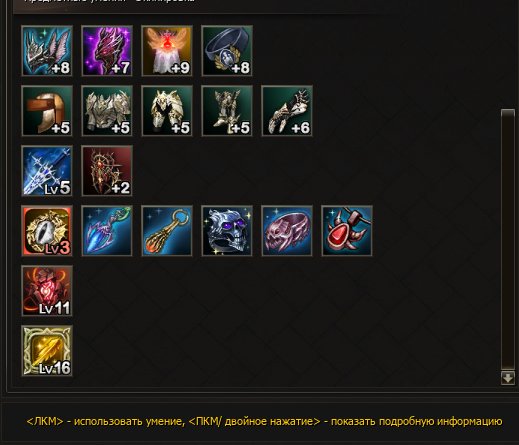Select the gauntlet +6 icon
The width and height of the screenshot is (519, 445).
click(287, 111)
